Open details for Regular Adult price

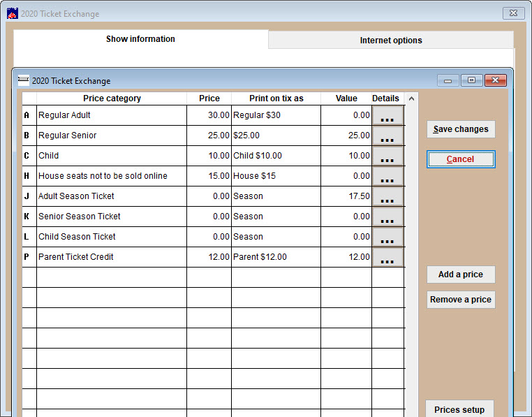(x=387, y=115)
